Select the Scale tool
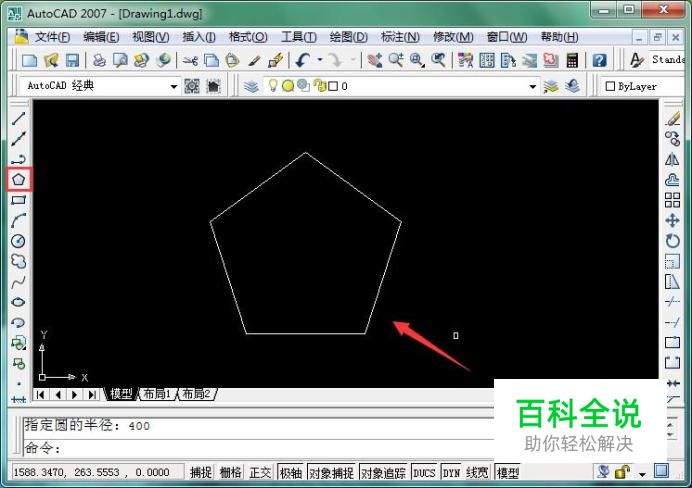 tap(673, 261)
